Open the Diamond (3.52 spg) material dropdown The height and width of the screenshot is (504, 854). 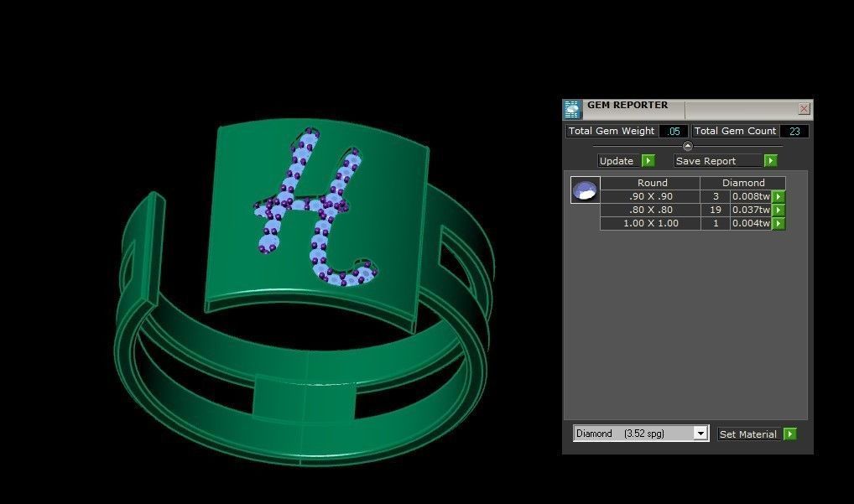coord(700,434)
